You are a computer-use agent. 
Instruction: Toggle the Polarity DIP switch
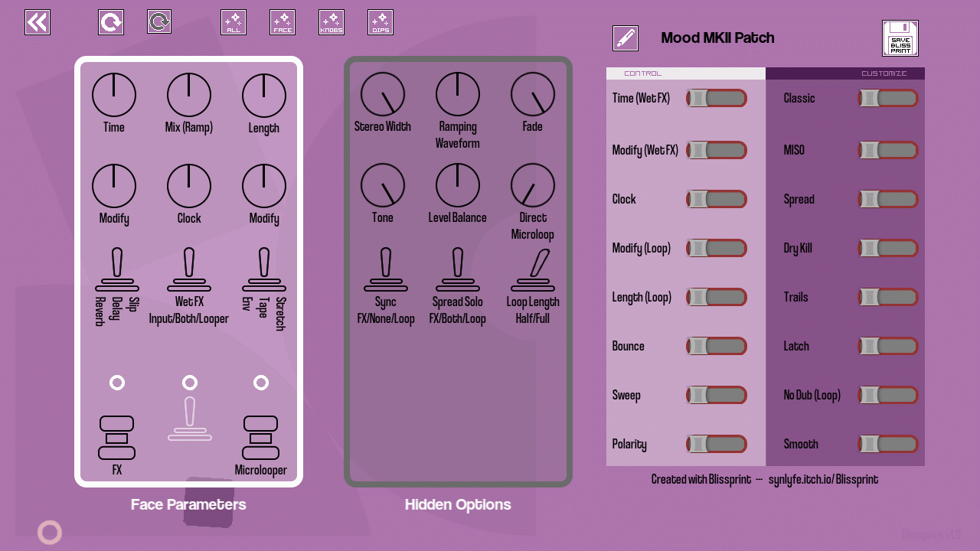point(717,444)
